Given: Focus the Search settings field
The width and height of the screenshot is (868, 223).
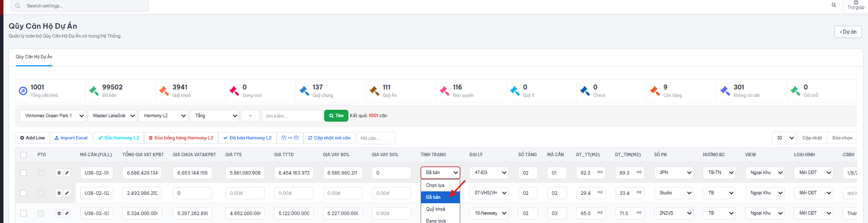Looking at the screenshot, I should tap(80, 6).
